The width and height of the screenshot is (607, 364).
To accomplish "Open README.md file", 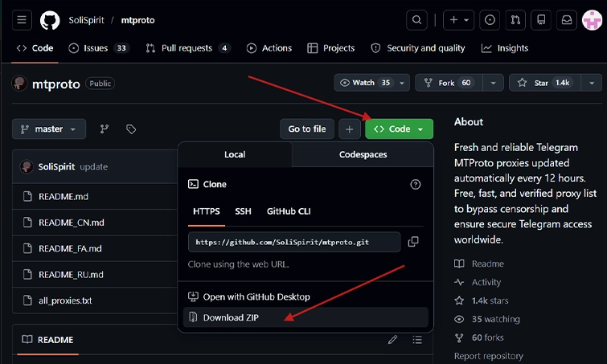I will [63, 197].
